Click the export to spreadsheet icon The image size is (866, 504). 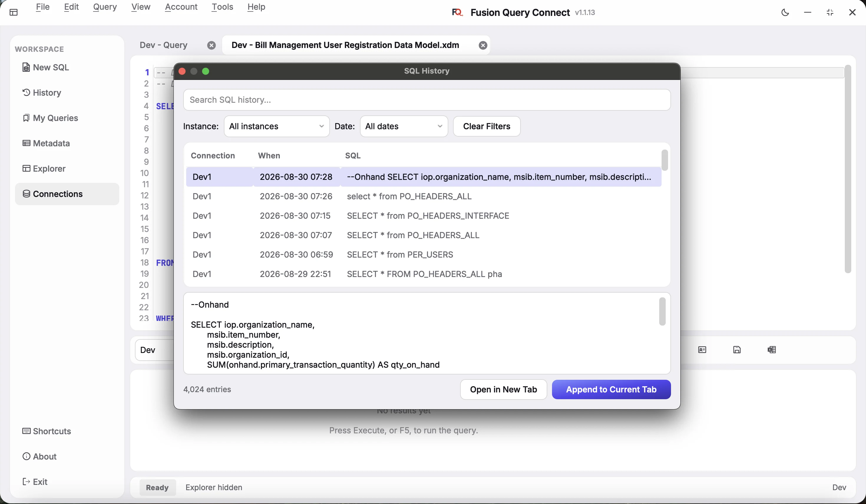[771, 350]
